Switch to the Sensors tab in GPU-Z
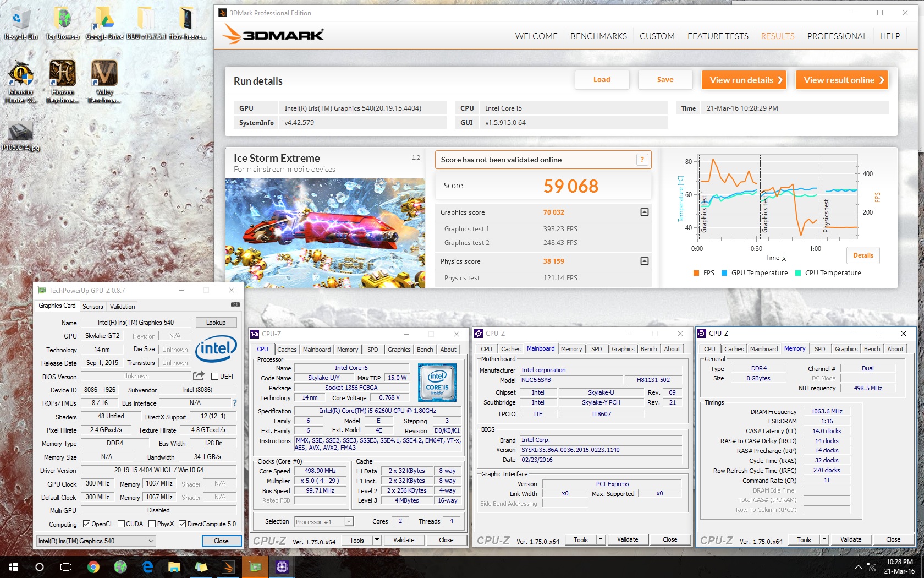The height and width of the screenshot is (578, 924). (x=92, y=306)
